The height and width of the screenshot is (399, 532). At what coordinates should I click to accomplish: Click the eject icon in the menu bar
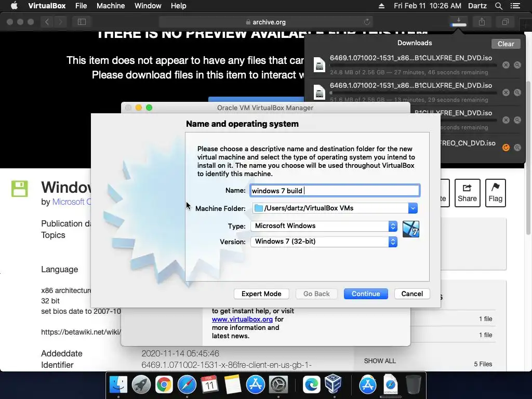(x=381, y=6)
